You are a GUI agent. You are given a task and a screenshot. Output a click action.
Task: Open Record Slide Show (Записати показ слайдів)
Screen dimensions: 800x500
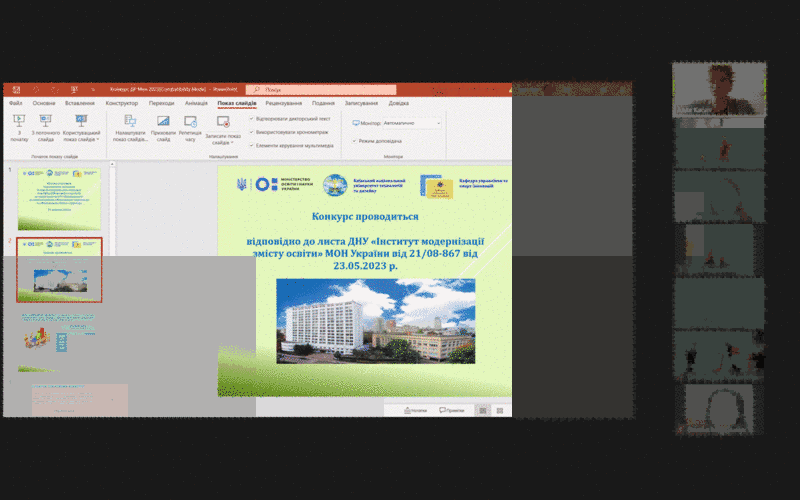pyautogui.click(x=223, y=130)
